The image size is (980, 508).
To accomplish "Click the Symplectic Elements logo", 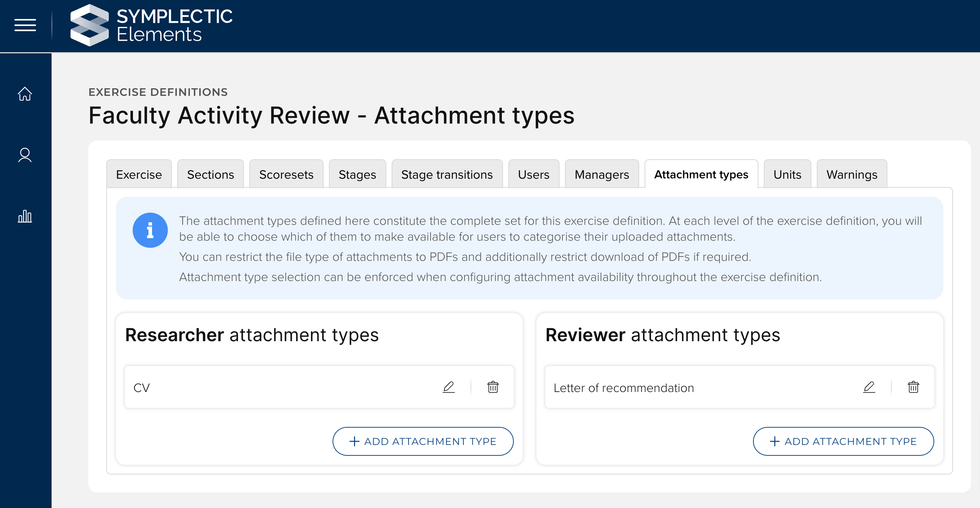I will pos(151,25).
